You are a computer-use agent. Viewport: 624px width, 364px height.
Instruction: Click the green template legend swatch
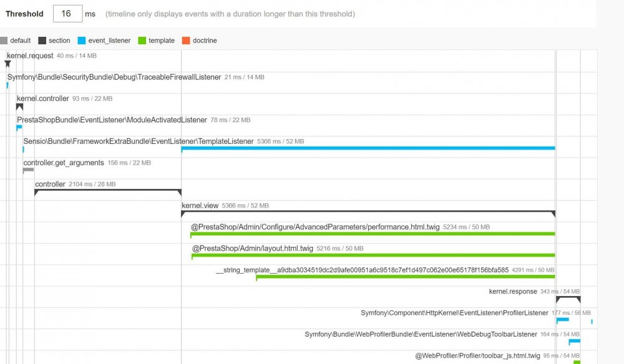point(142,41)
